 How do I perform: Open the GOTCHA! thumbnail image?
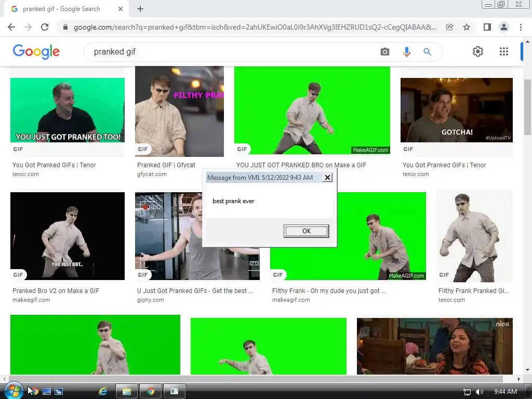[x=456, y=110]
